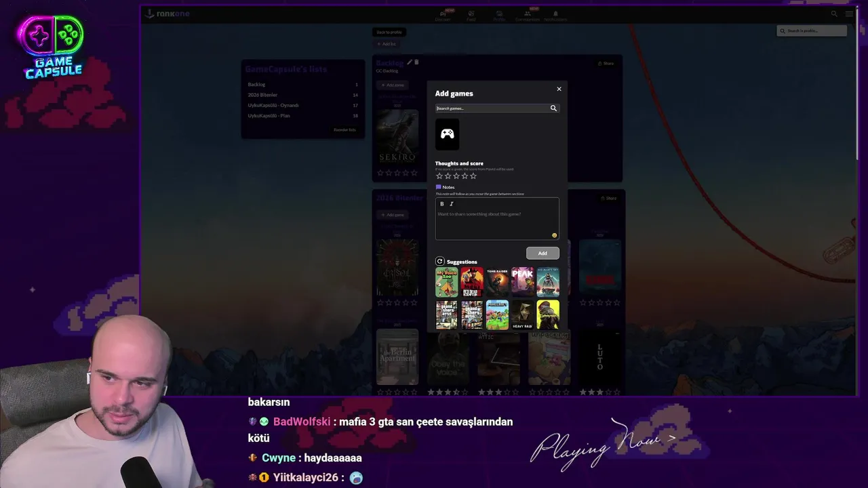Select the first Grand Theft Auto suggestion
Screen dimensions: 868x488
447,314
